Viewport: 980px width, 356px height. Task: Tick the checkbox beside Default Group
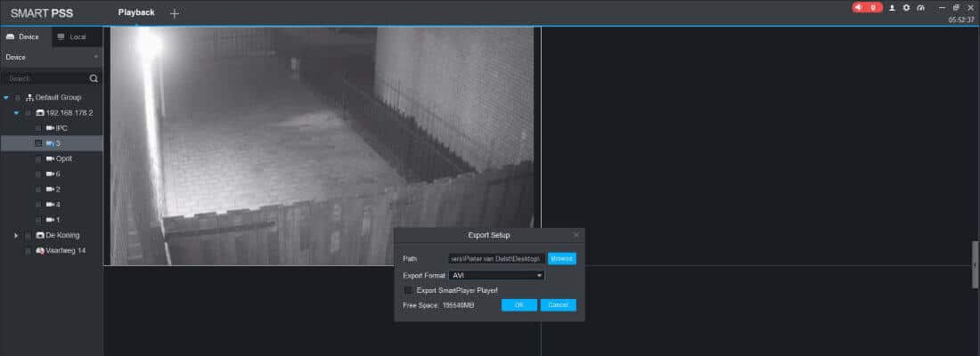click(18, 97)
